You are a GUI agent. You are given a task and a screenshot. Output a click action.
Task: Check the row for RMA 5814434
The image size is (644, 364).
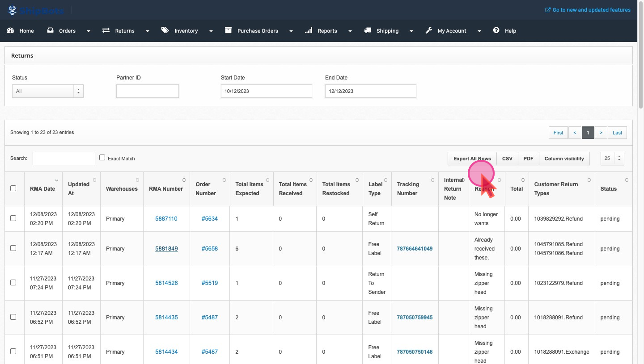pos(13,351)
